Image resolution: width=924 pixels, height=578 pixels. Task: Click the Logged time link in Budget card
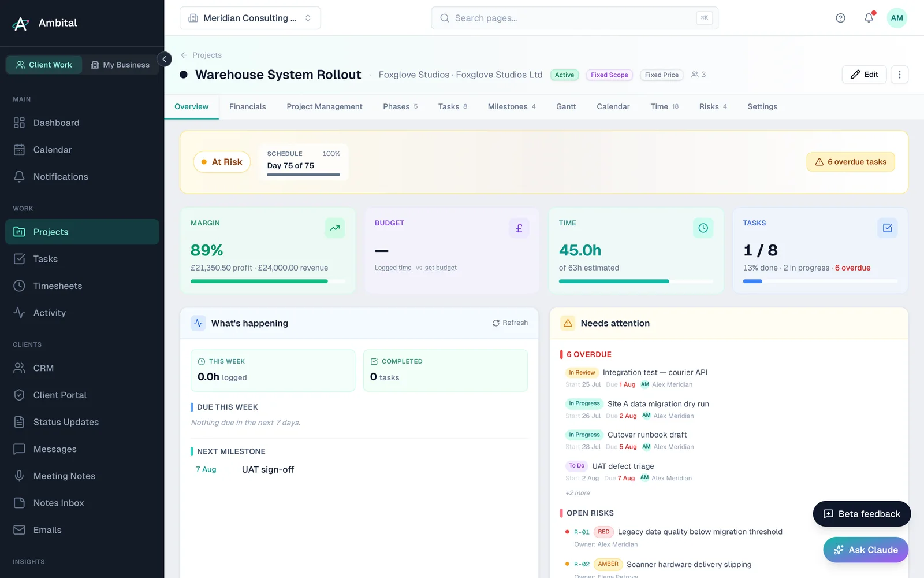[393, 268]
